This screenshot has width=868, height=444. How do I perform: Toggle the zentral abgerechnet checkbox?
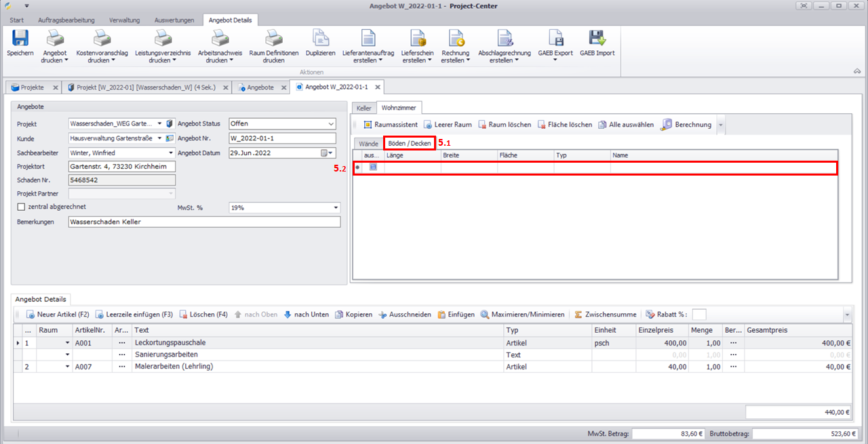coord(21,207)
